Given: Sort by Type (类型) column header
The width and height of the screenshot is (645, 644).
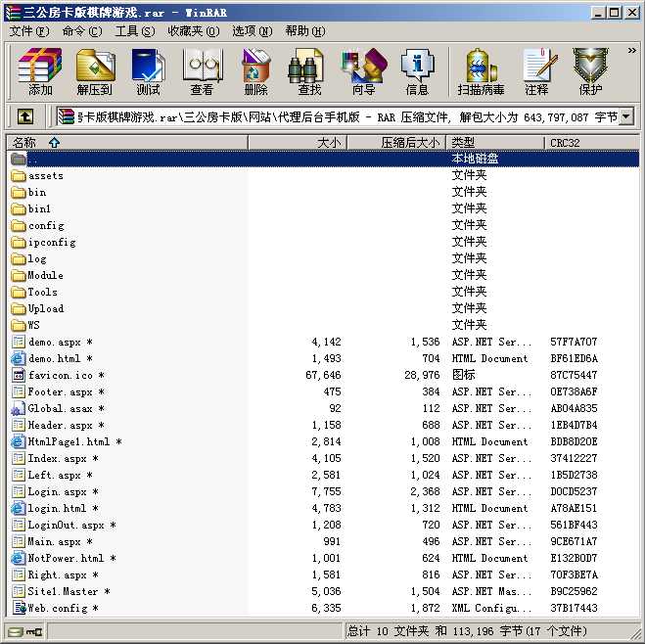Looking at the screenshot, I should [495, 143].
